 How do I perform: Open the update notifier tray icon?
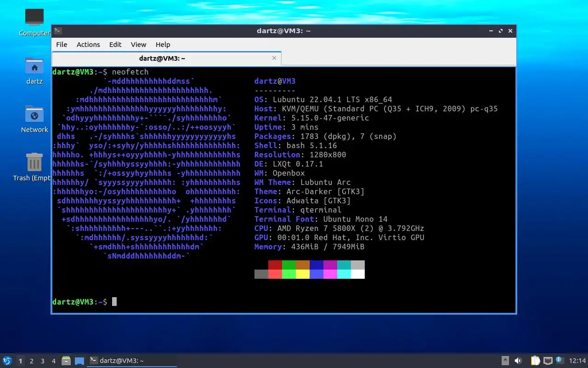pyautogui.click(x=560, y=360)
